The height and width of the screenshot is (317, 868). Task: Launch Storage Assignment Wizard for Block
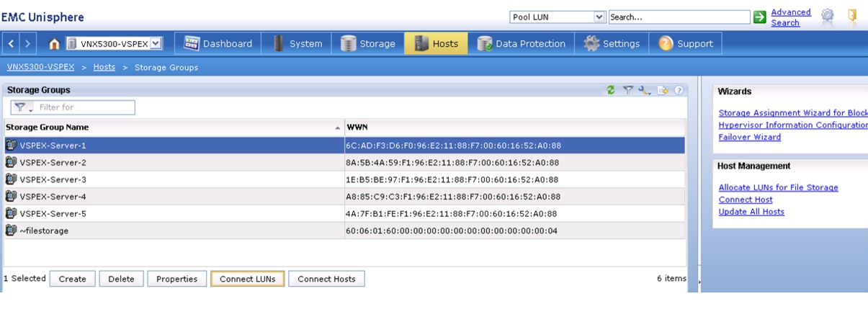point(793,113)
